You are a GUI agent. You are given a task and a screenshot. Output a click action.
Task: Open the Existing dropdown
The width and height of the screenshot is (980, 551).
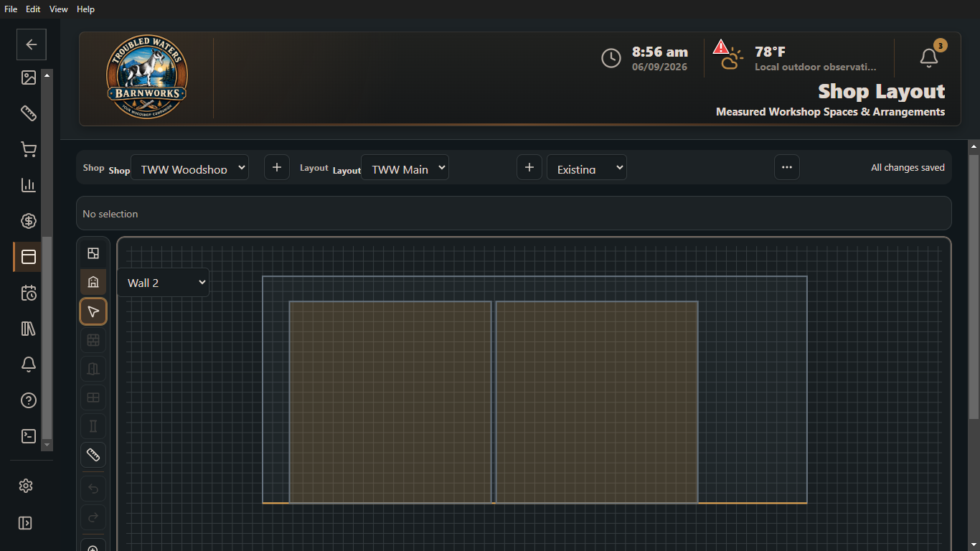587,168
